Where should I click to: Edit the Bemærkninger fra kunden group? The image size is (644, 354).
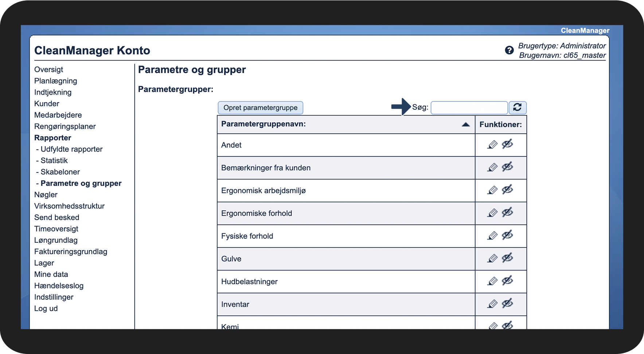coord(492,168)
